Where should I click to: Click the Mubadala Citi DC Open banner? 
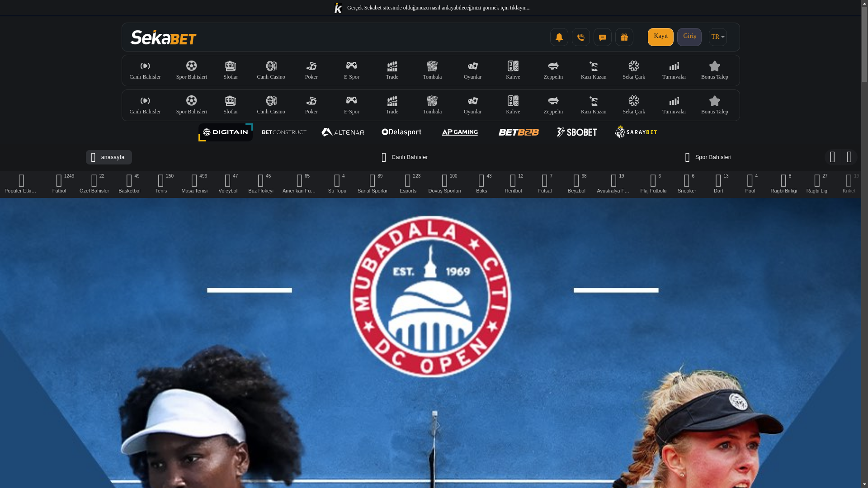430,343
